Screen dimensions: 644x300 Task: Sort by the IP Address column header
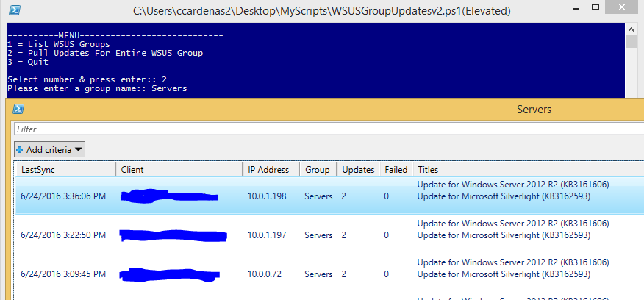[271, 170]
